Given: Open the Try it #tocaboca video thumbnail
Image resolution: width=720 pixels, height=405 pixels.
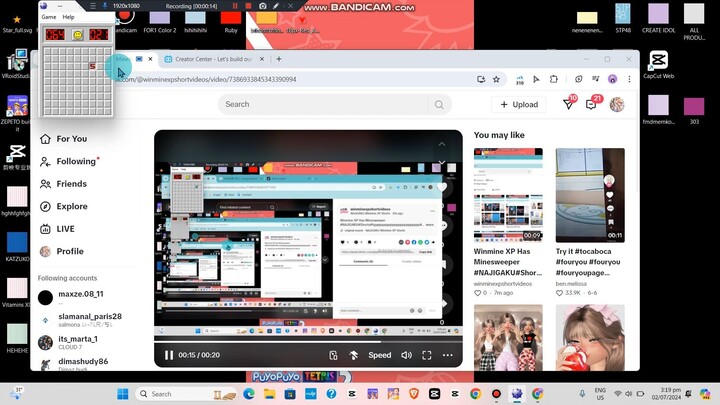Looking at the screenshot, I should coord(590,195).
